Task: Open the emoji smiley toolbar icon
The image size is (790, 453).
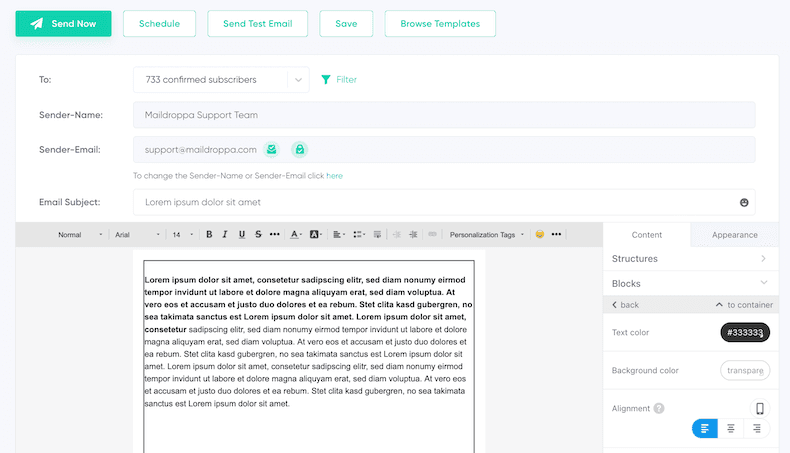Action: tap(540, 234)
